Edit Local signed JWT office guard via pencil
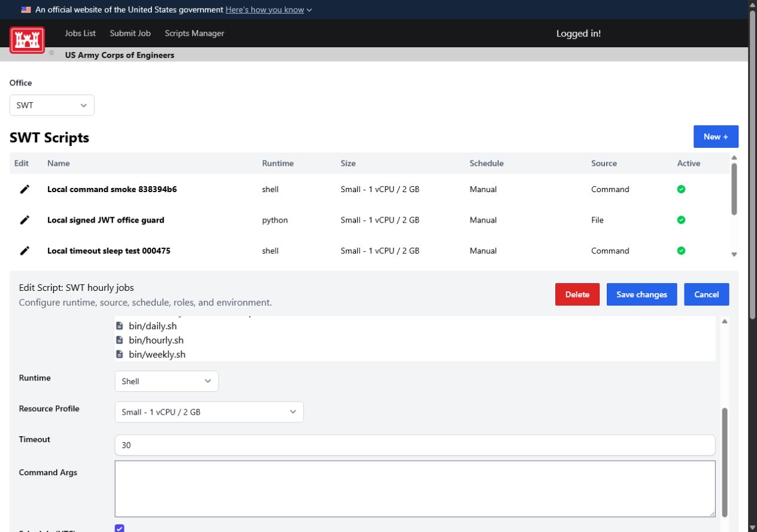Screen dimensions: 757x532 pos(25,220)
